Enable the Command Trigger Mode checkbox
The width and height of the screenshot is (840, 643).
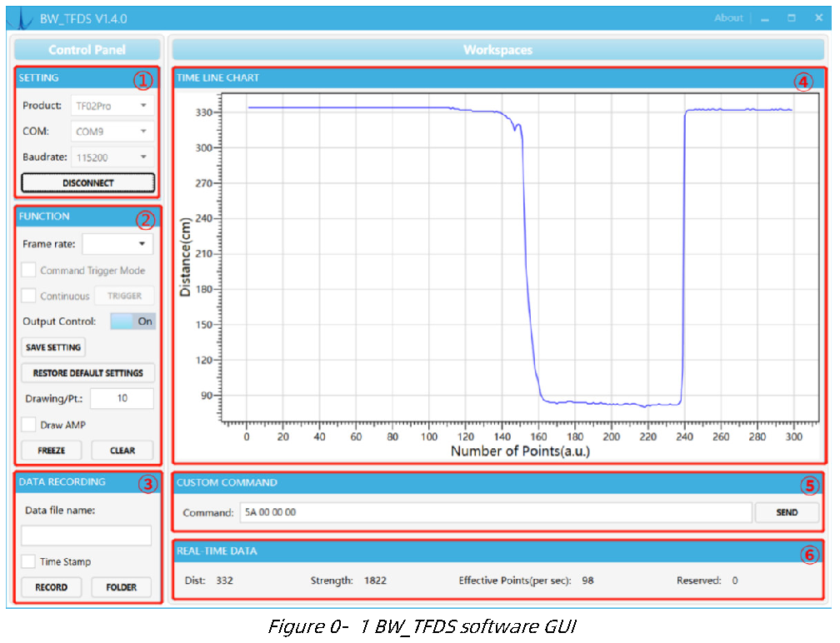click(28, 270)
